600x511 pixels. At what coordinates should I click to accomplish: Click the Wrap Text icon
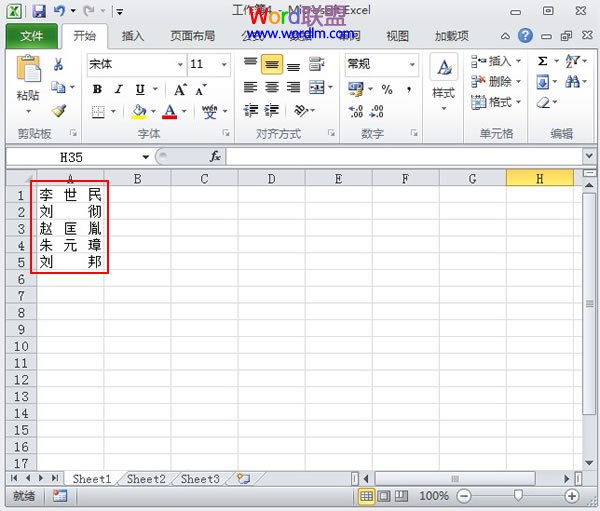point(316,64)
